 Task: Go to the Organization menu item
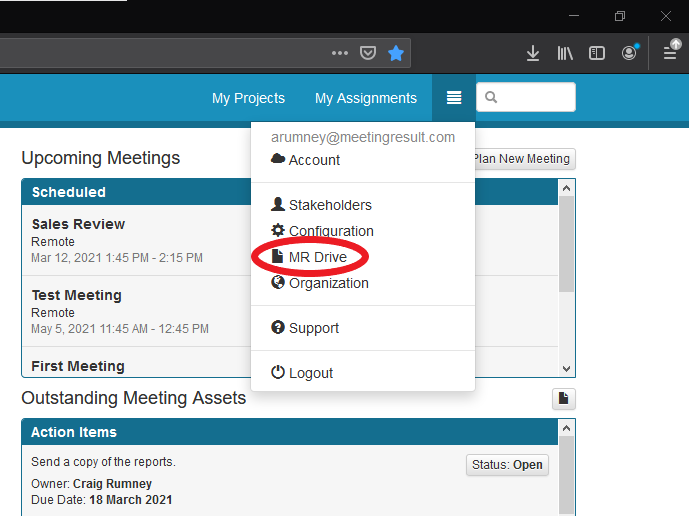[328, 283]
